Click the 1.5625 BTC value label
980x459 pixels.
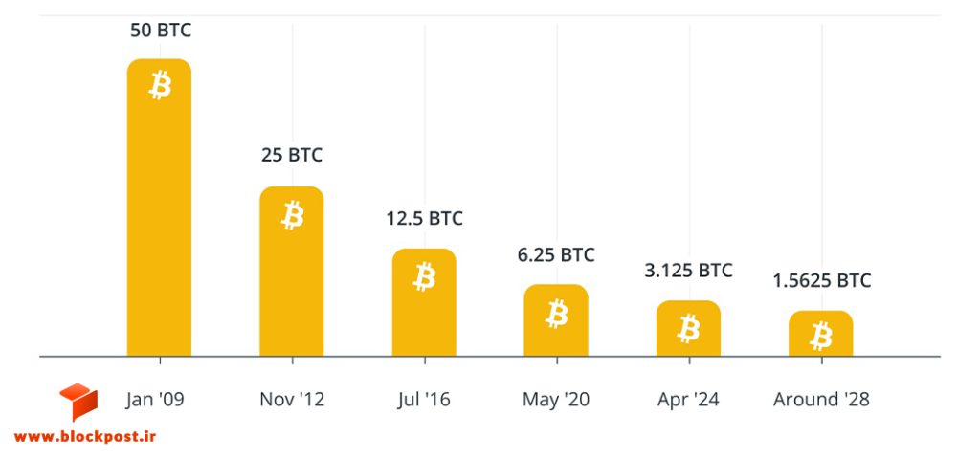821,281
